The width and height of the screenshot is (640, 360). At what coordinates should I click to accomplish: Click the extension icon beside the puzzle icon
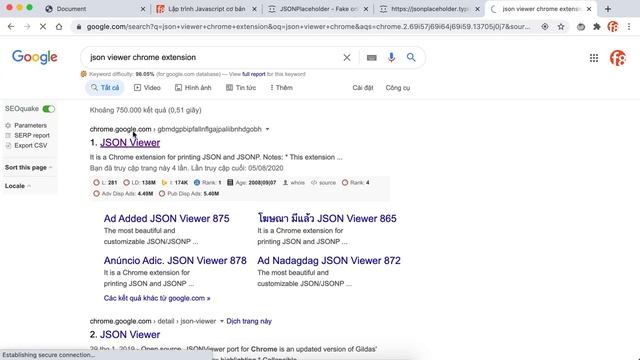[x=580, y=27]
